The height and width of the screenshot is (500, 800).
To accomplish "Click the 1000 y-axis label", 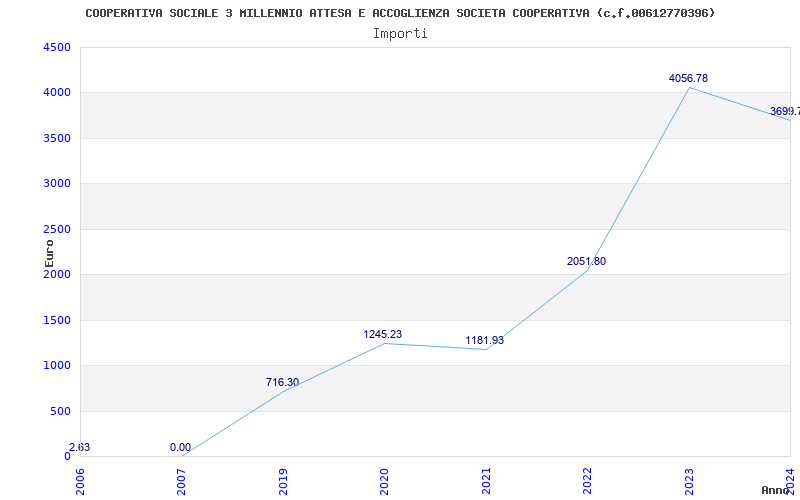I will pyautogui.click(x=57, y=366).
